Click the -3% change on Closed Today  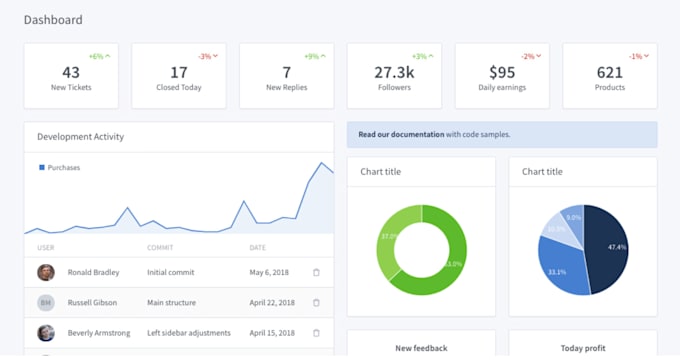point(204,56)
